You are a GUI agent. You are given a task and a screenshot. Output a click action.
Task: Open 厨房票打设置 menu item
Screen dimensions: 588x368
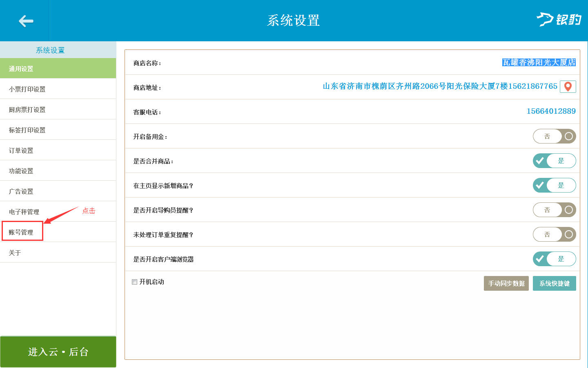click(58, 109)
